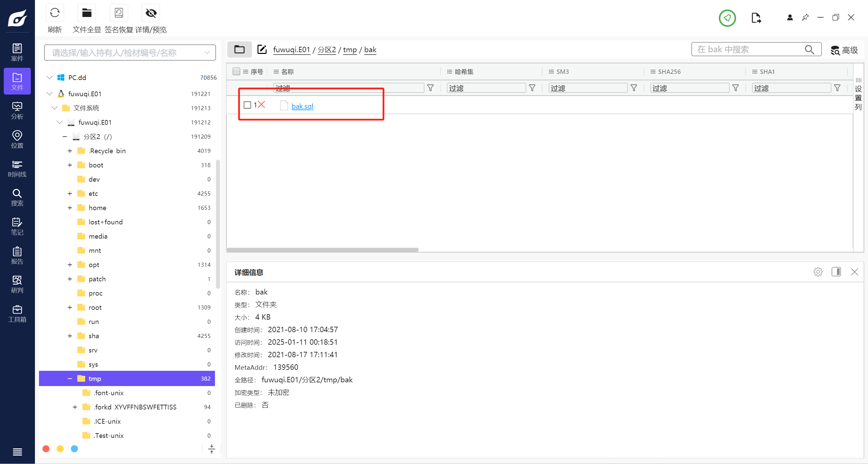Open the bak.sql file link
This screenshot has width=868, height=464.
(302, 106)
